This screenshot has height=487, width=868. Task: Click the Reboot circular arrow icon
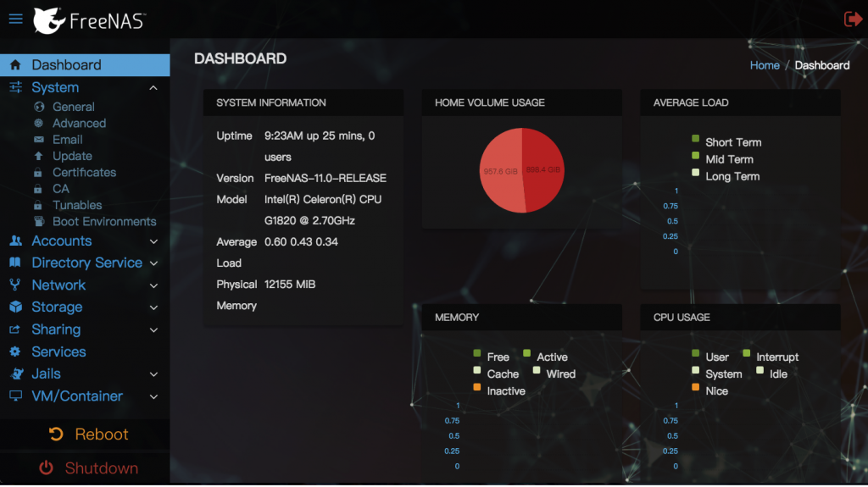pyautogui.click(x=56, y=434)
